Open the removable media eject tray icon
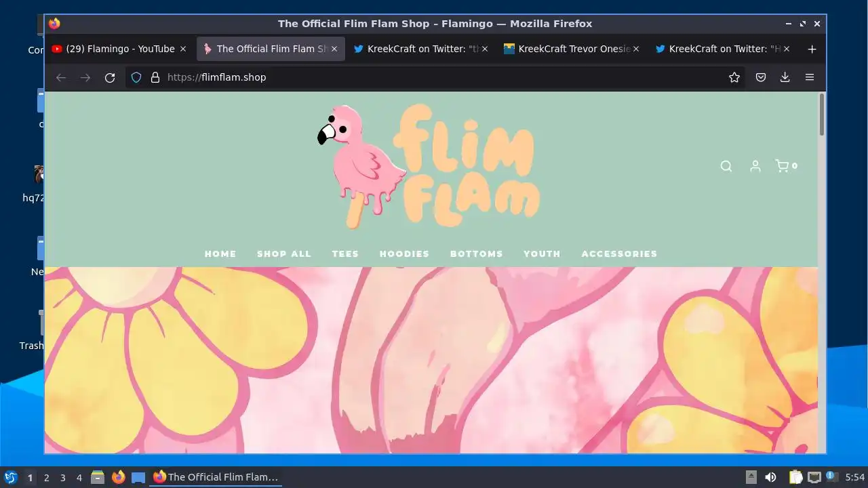This screenshot has width=868, height=488. [751, 477]
